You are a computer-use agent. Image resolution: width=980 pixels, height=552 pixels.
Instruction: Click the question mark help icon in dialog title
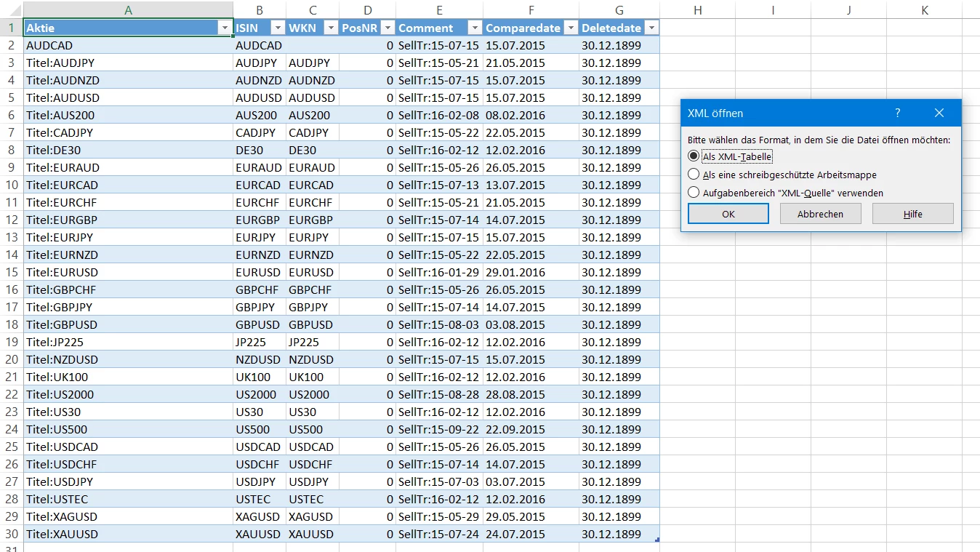[x=898, y=113]
